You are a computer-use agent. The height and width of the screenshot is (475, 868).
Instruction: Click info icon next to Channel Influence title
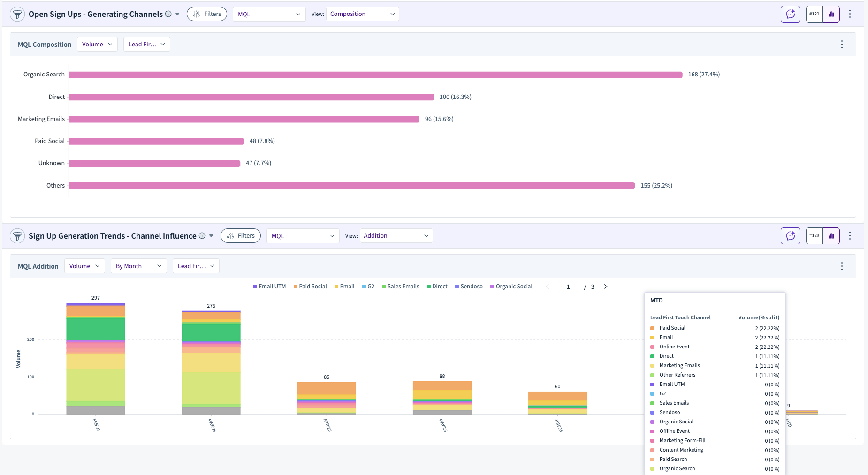point(202,236)
